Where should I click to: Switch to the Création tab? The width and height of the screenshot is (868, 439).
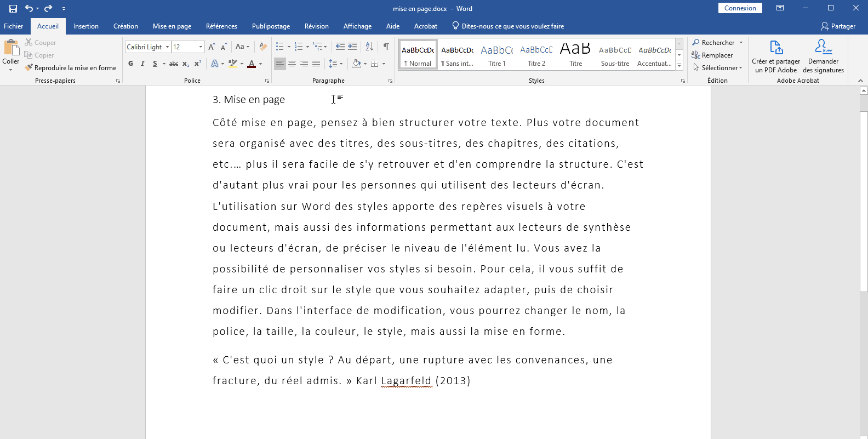click(x=125, y=26)
